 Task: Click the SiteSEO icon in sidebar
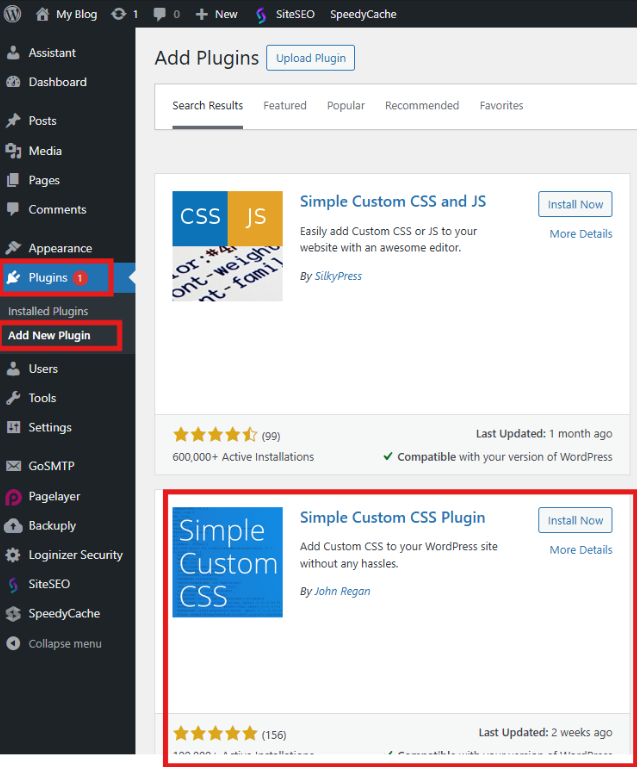[x=13, y=584]
